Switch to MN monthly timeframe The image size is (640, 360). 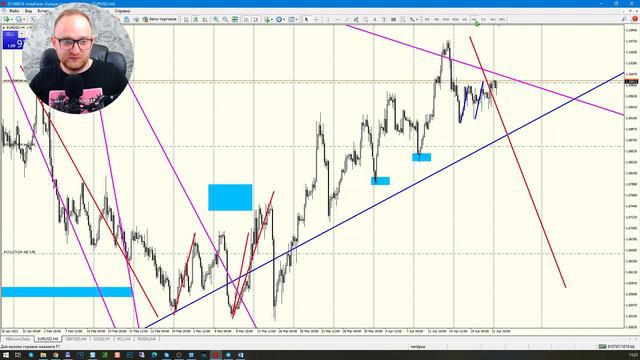502,19
